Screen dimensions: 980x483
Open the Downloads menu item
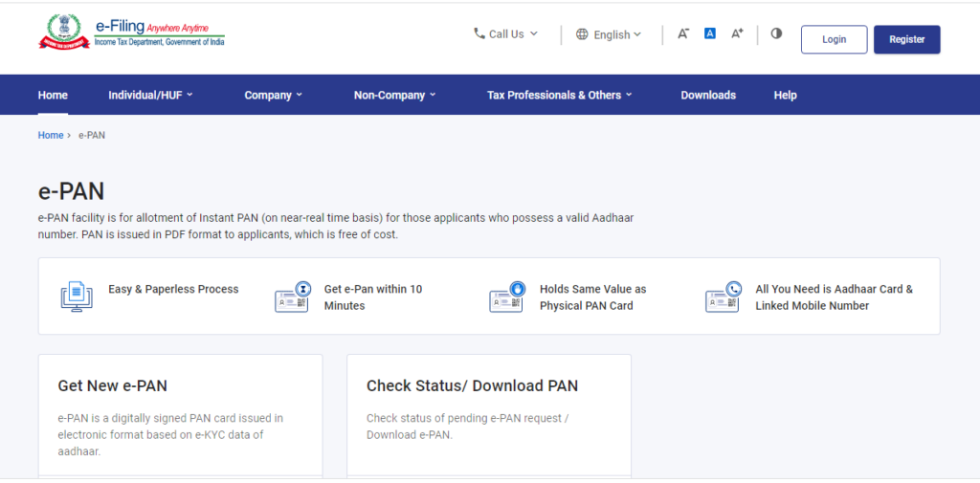(708, 95)
